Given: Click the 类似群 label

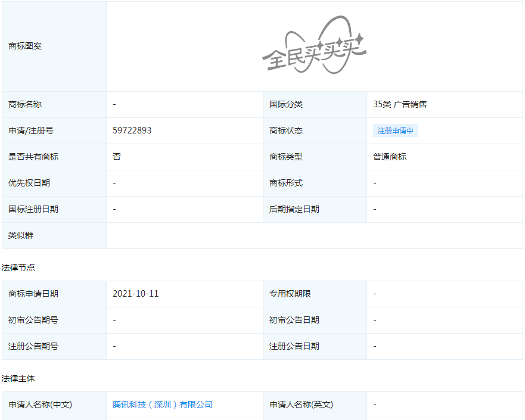Looking at the screenshot, I should tap(21, 235).
